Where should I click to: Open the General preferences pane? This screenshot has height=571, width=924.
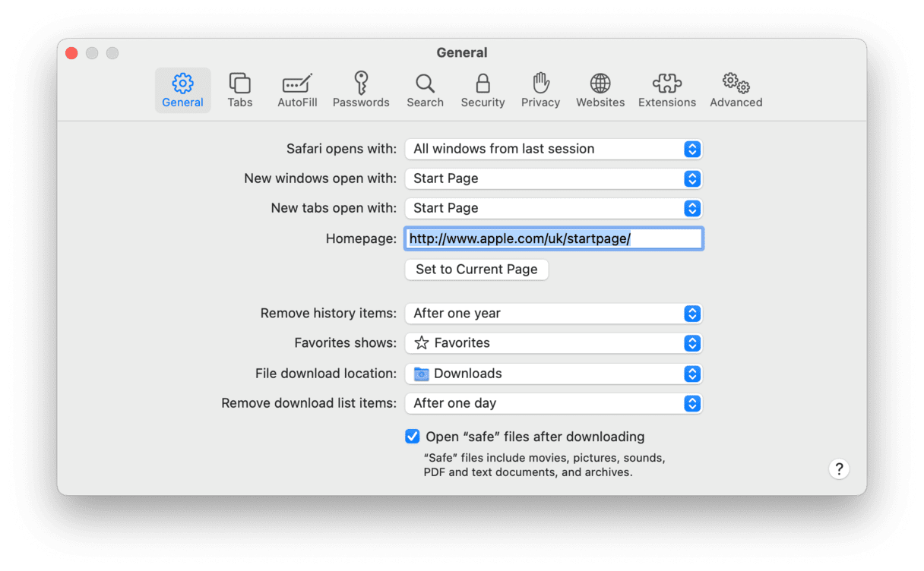[x=182, y=90]
